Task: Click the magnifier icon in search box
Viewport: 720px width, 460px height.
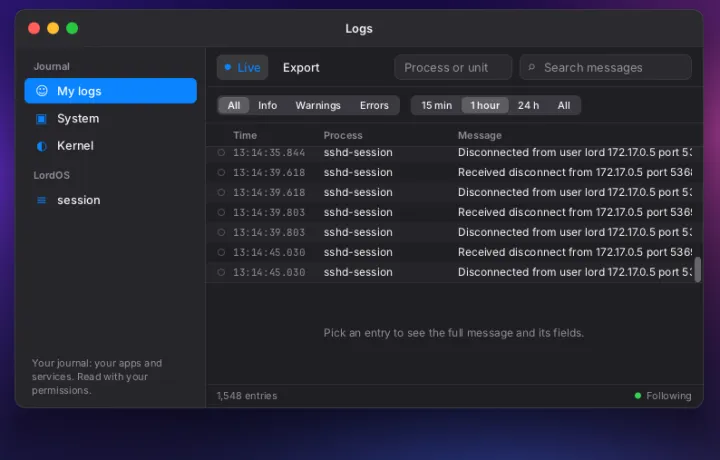Action: pyautogui.click(x=532, y=67)
